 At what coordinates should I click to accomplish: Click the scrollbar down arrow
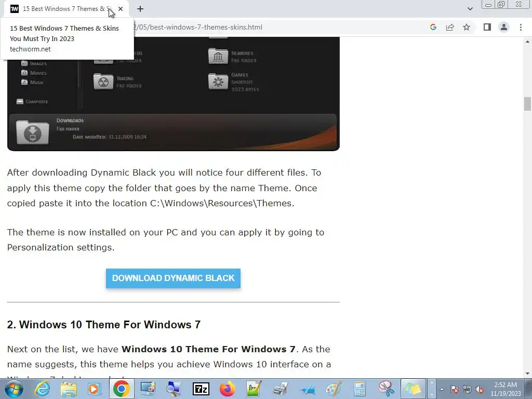[x=527, y=374]
